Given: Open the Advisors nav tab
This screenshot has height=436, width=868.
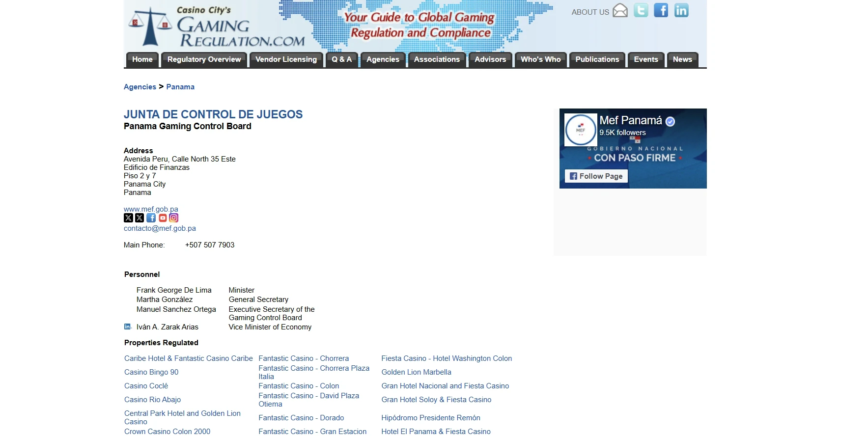Looking at the screenshot, I should tap(490, 59).
